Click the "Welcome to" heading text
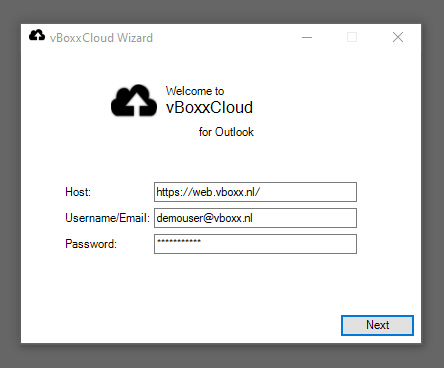 (195, 91)
